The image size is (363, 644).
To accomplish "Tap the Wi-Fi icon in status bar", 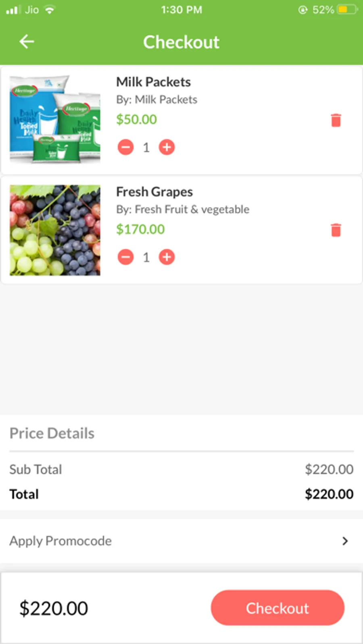I will 50,10.
